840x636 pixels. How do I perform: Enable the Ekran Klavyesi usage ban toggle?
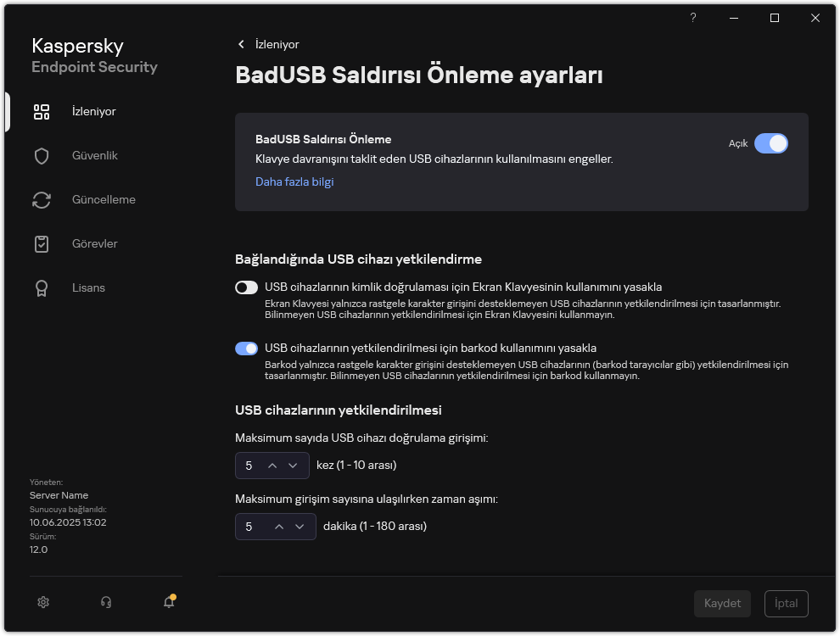tap(246, 287)
